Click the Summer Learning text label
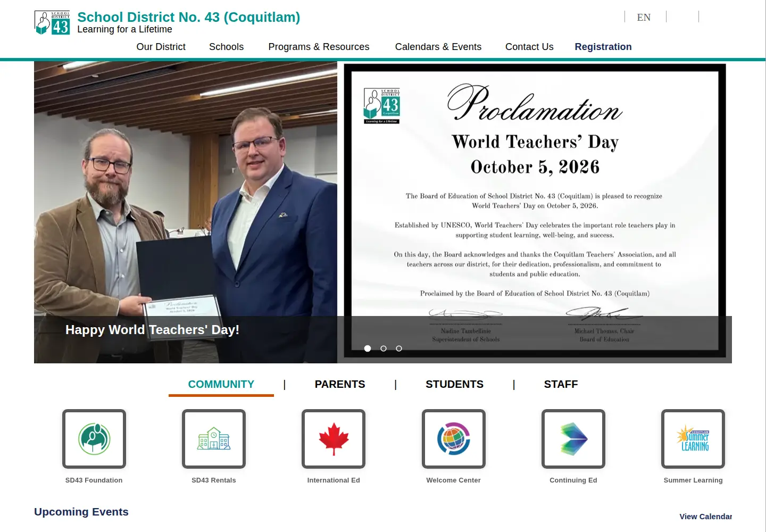The width and height of the screenshot is (766, 532). (x=693, y=480)
